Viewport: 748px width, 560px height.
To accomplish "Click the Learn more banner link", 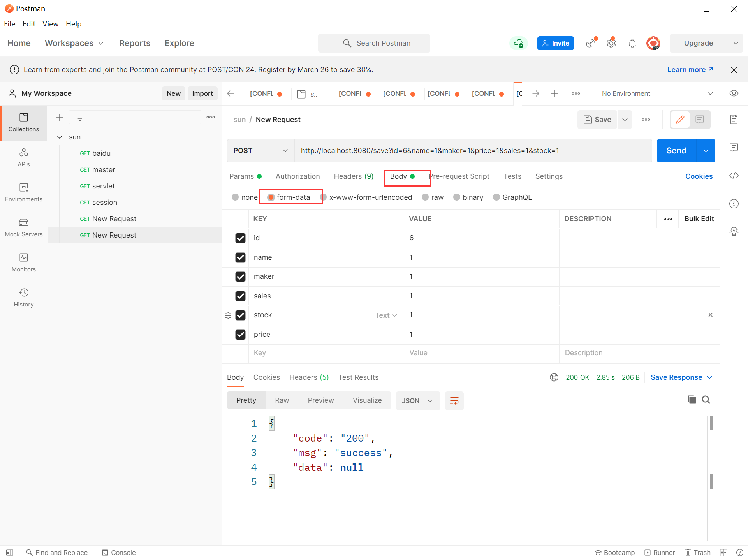I will point(689,69).
